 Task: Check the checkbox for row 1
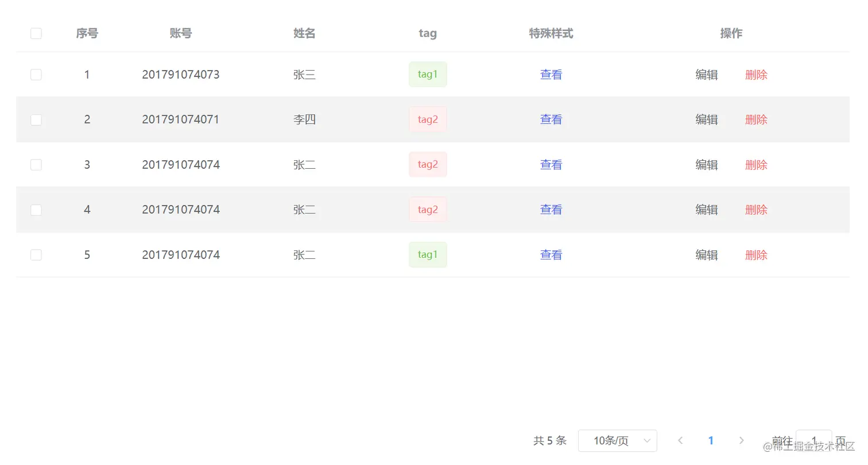(x=36, y=75)
